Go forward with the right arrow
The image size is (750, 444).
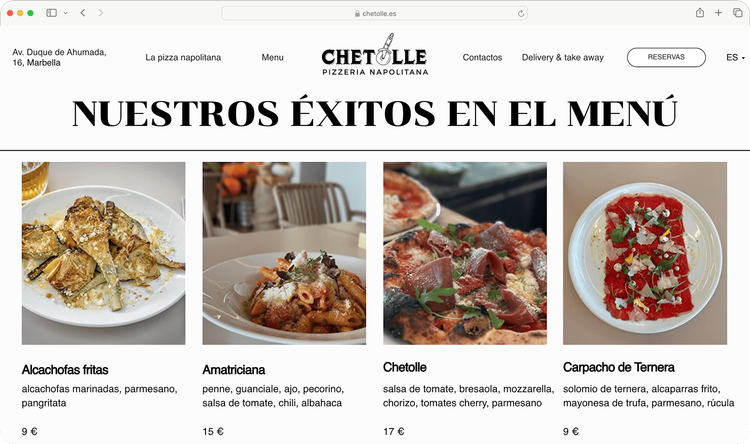[x=100, y=13]
